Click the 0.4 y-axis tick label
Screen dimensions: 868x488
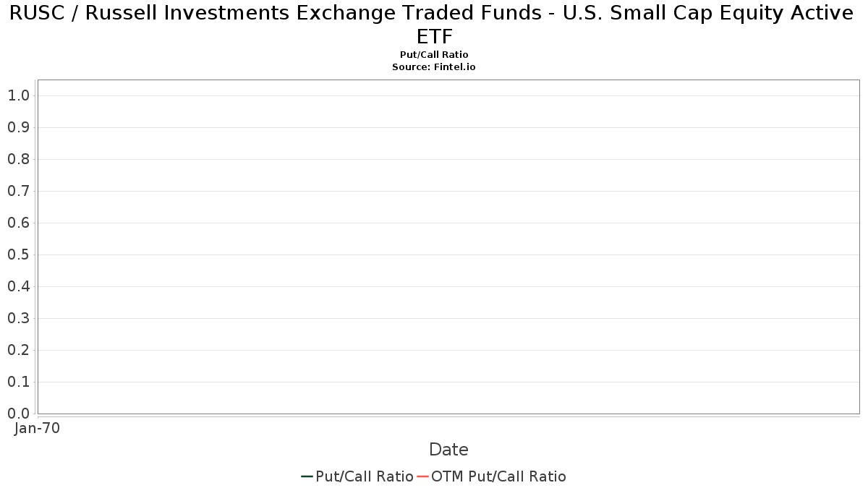tap(18, 286)
